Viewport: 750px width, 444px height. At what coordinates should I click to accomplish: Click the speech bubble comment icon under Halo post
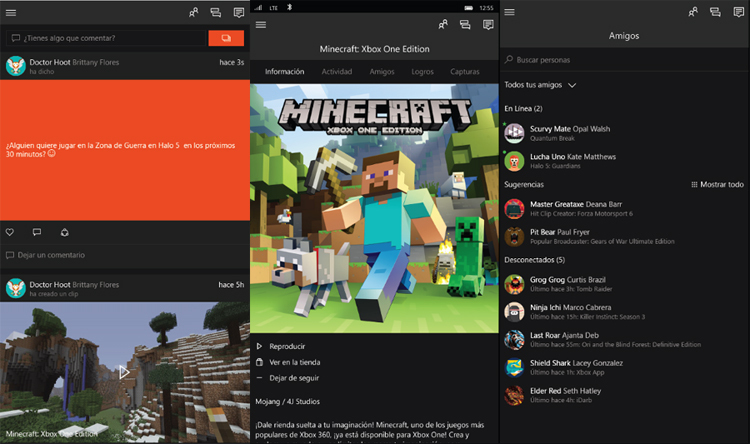37,232
